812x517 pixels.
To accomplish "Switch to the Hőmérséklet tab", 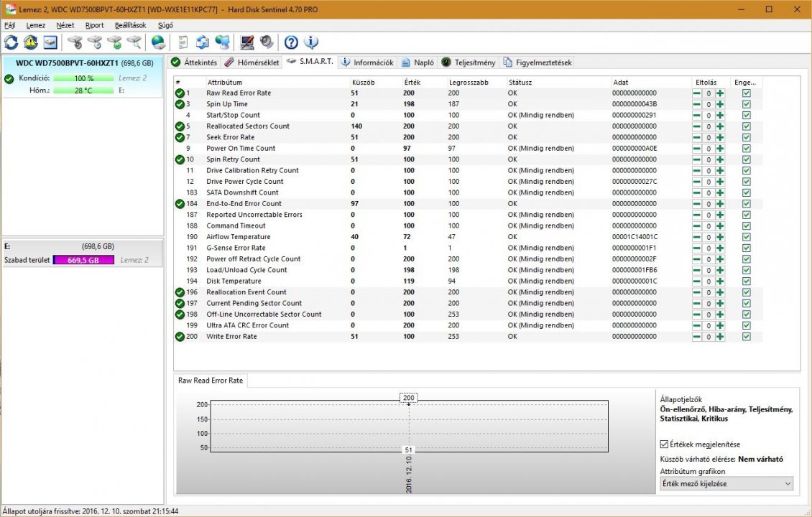I will pos(252,62).
